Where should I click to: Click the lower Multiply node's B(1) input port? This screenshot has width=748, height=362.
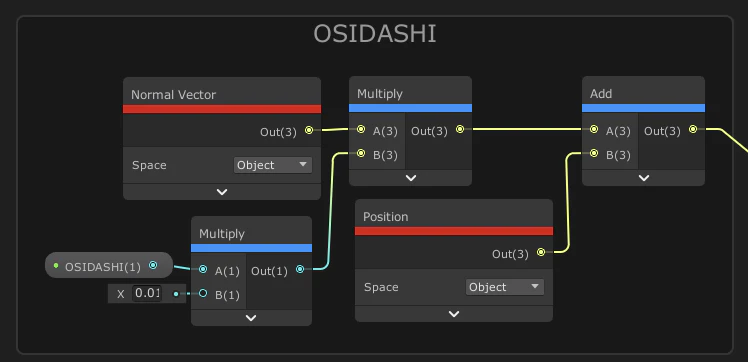(203, 293)
